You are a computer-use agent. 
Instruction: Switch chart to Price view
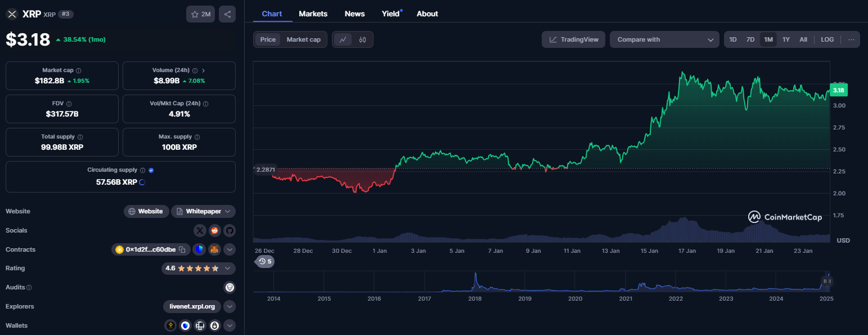268,39
